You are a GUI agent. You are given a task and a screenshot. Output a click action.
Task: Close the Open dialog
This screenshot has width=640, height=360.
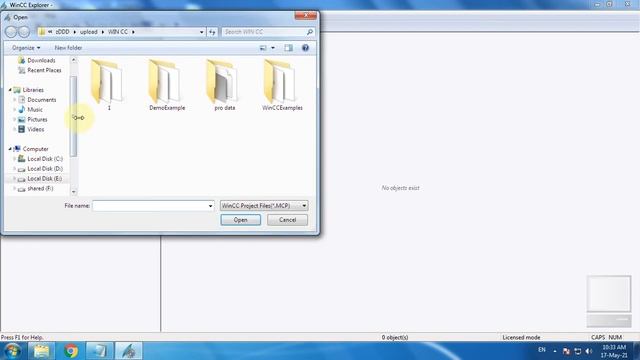pos(305,16)
